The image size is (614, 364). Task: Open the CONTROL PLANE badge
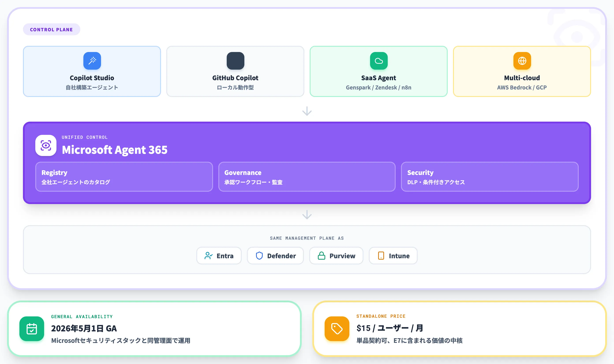tap(52, 30)
